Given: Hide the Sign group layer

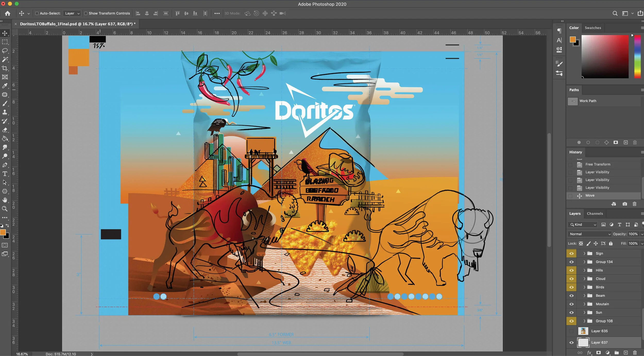Looking at the screenshot, I should point(571,253).
